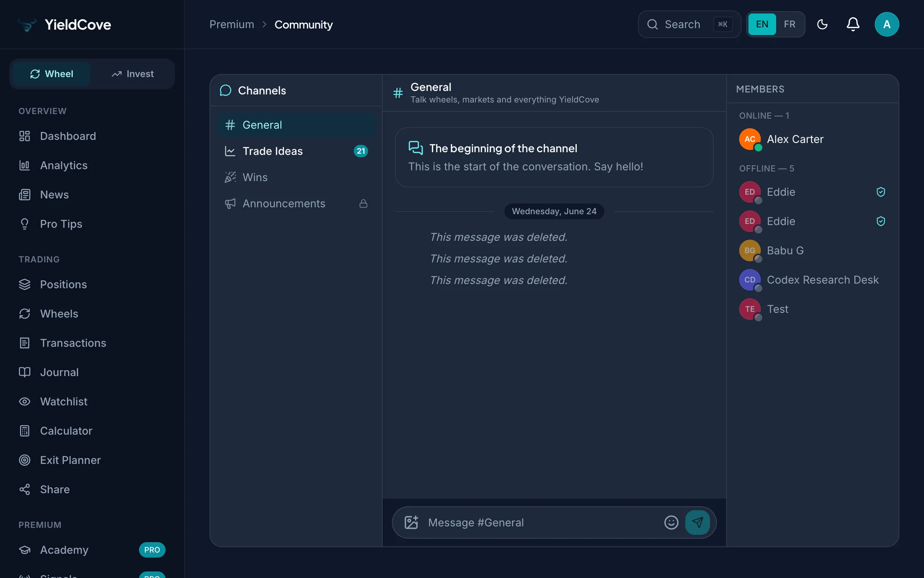
Task: Click the Journal book icon
Action: tap(25, 372)
